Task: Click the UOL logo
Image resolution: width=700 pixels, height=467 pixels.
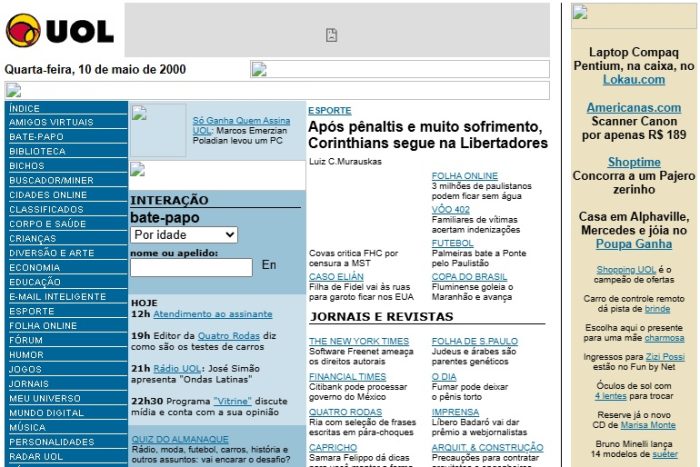Action: click(59, 30)
